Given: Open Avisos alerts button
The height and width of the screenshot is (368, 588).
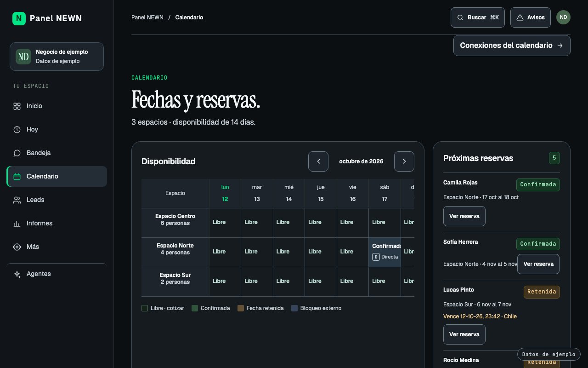Looking at the screenshot, I should pos(531,17).
